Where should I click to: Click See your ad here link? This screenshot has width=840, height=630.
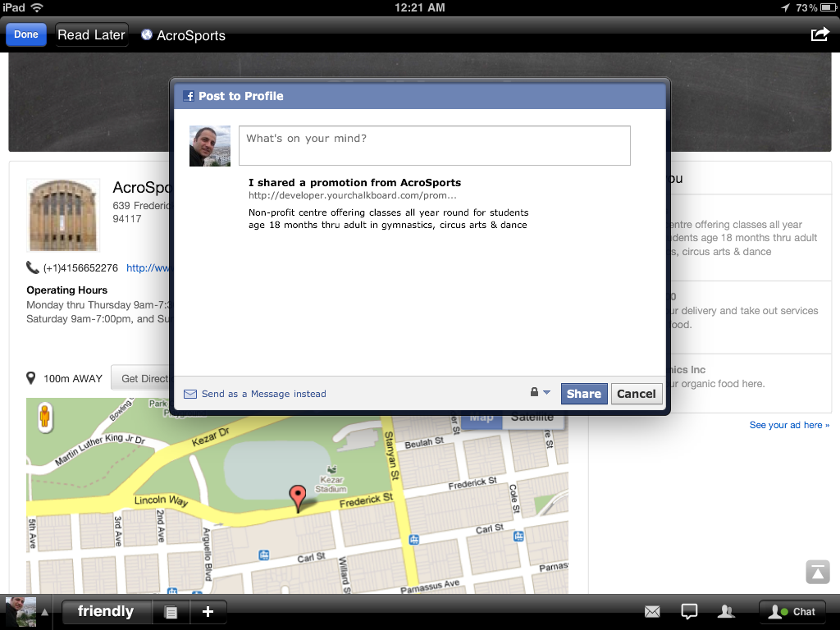click(789, 425)
